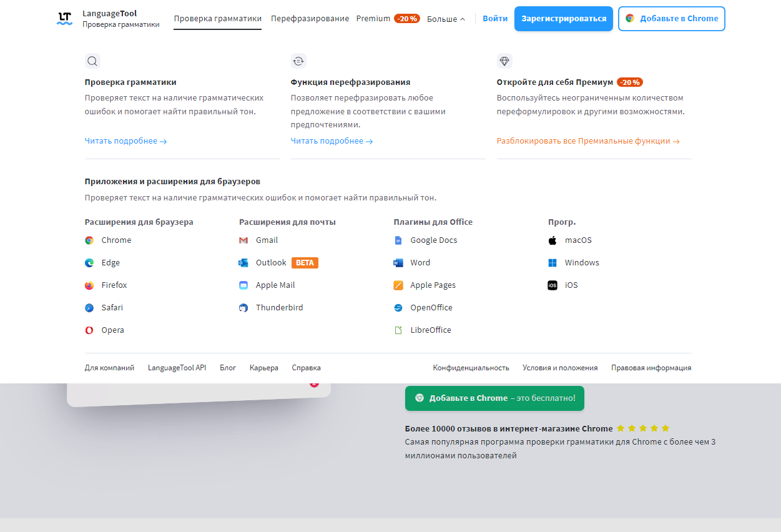This screenshot has height=532, width=781.
Task: Click the rephrase arrows icon
Action: (x=298, y=61)
